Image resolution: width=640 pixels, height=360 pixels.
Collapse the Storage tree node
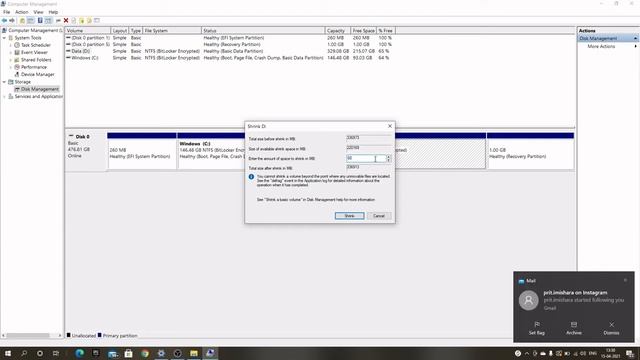tap(4, 82)
